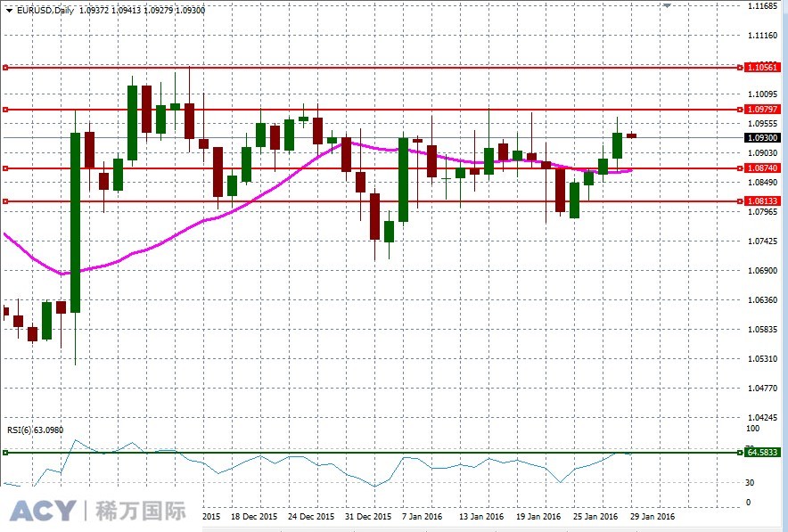Click the RSI scale value 0

(x=748, y=503)
